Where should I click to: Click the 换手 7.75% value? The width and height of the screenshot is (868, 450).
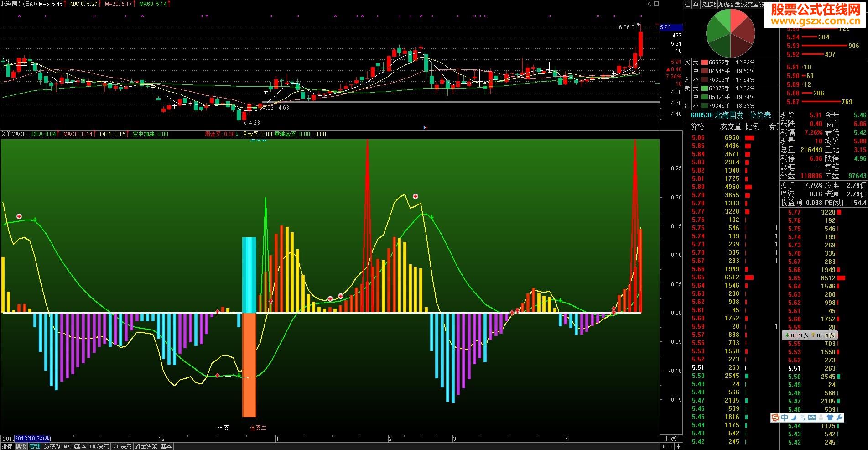tap(813, 185)
